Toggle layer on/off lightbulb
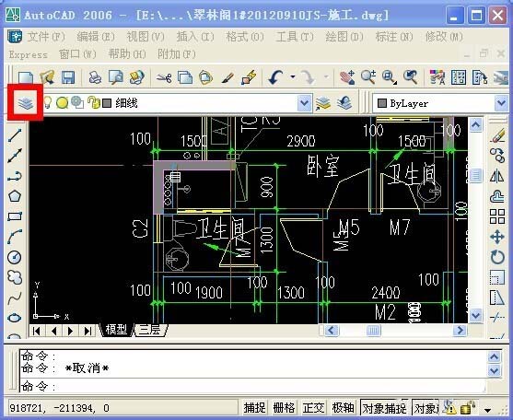Viewport: 513px width, 420px height. (x=48, y=103)
